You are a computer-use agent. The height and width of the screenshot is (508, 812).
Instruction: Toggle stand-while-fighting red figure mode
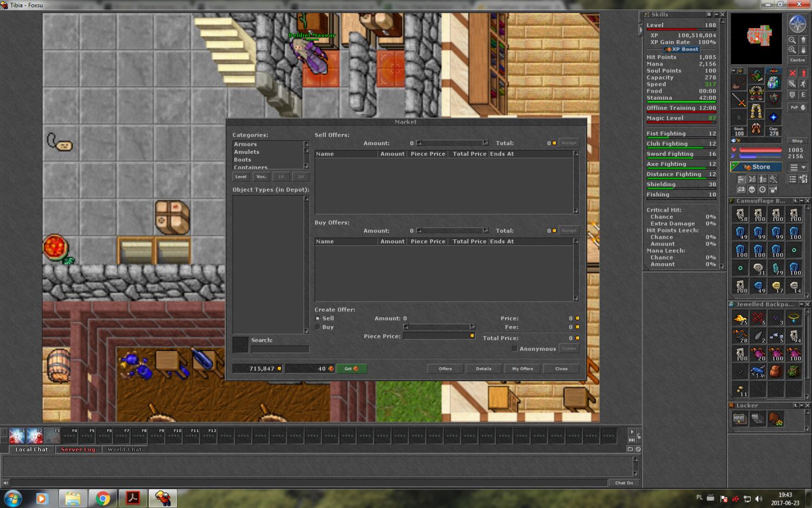[803, 73]
